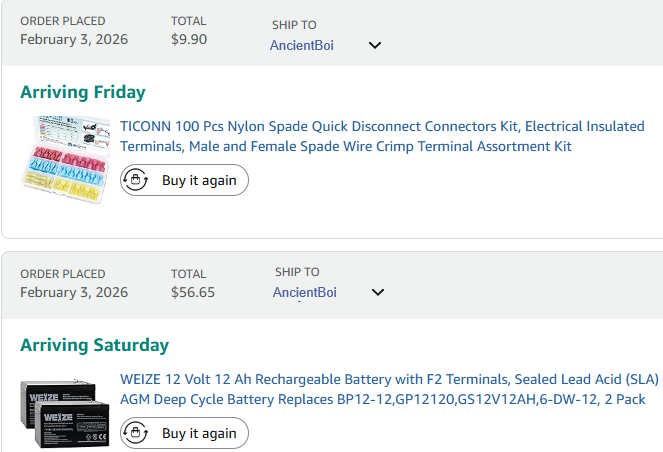
Task: View the TICONN connector kit thumbnail
Action: tap(66, 159)
